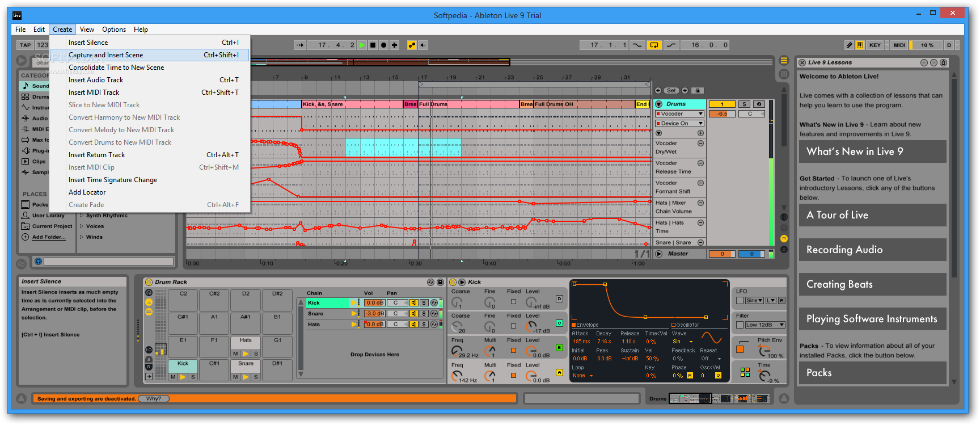Screen dimensions: 980x425
Task: Toggle Drum Rack device activator
Action: point(149,282)
